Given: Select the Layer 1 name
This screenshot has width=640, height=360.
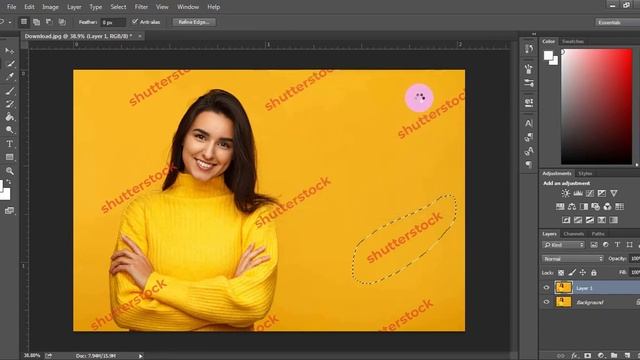Looking at the screenshot, I should click(584, 288).
